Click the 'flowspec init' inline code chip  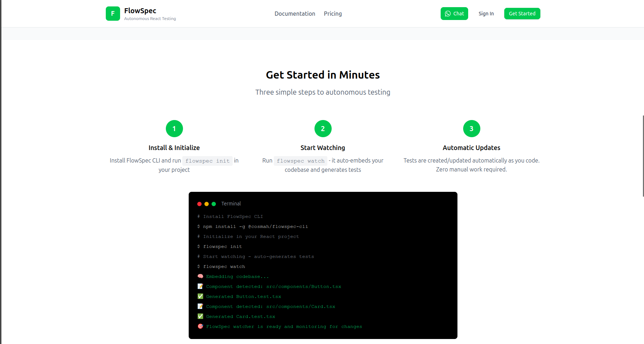(208, 161)
